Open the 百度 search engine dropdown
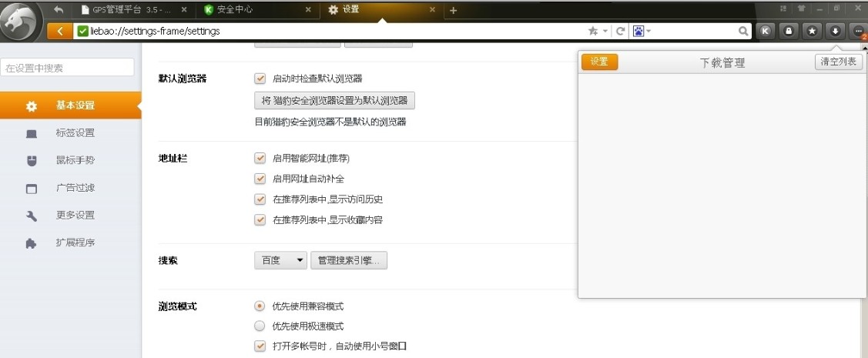Viewport: 868px width, 358px height. pyautogui.click(x=280, y=261)
